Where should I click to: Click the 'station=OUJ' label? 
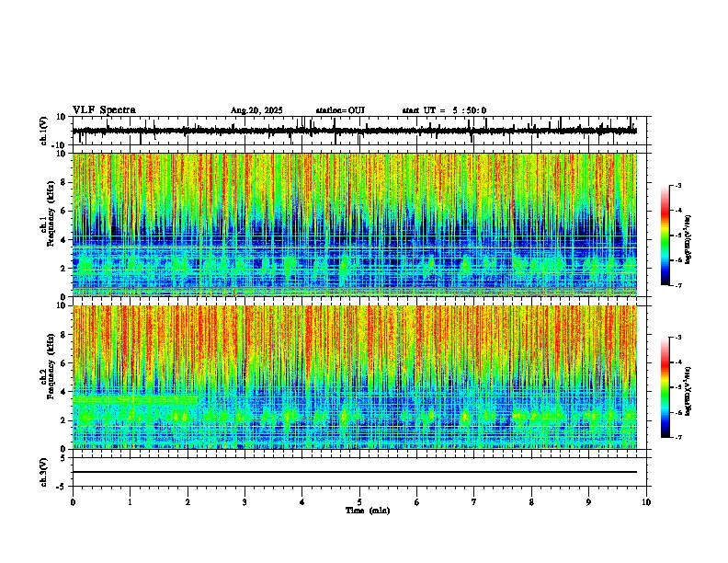coord(340,110)
